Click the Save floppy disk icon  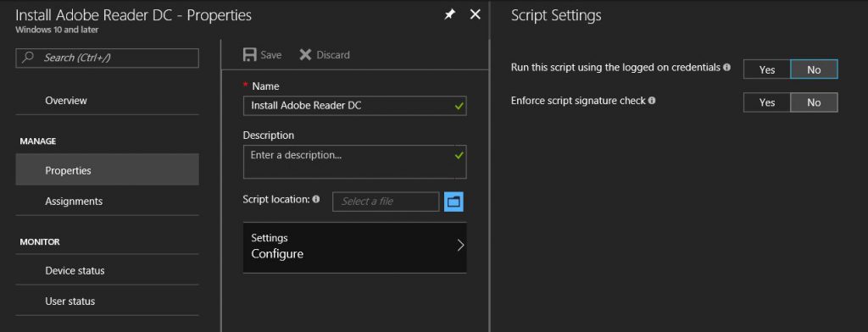point(250,55)
